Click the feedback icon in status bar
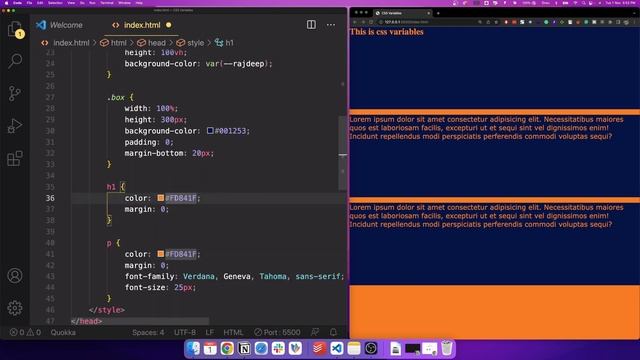This screenshot has width=640, height=360. [x=315, y=332]
